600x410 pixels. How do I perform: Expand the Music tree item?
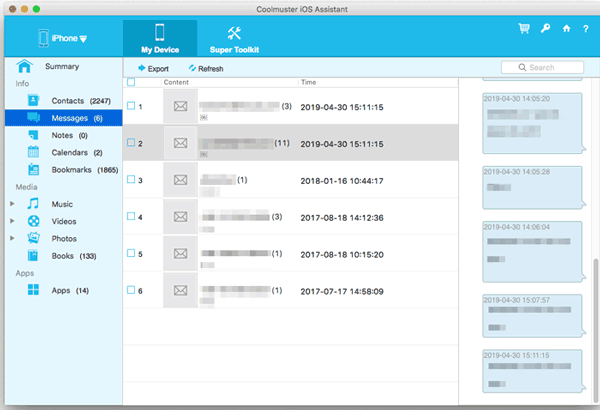point(12,204)
